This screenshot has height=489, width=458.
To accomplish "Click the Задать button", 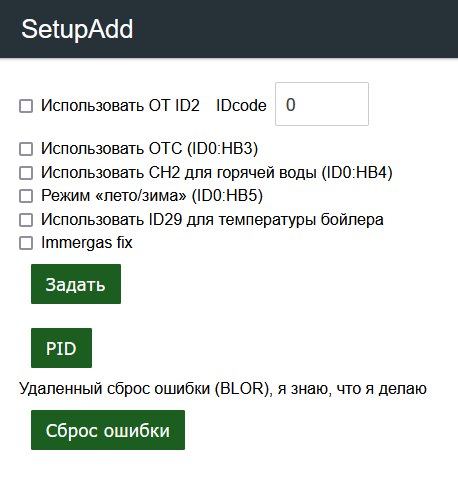I will (x=76, y=284).
